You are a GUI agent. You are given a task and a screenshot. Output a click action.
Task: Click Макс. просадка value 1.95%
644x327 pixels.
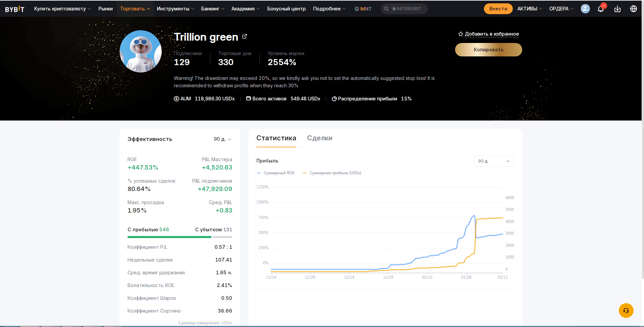137,211
